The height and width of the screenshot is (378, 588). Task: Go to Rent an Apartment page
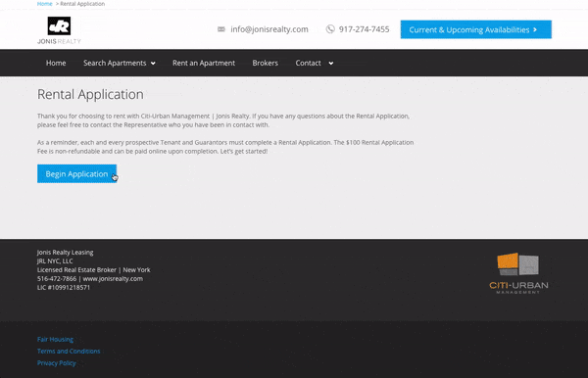coord(204,63)
